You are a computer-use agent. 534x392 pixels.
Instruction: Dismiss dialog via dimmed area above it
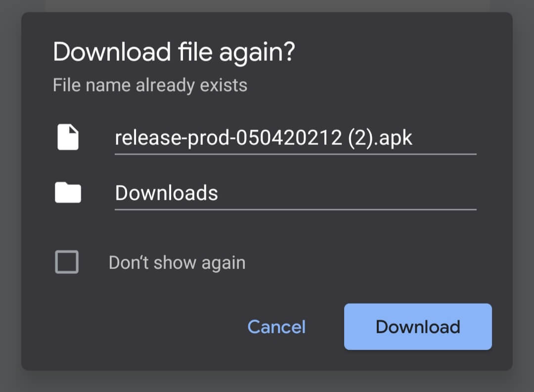pos(267,6)
